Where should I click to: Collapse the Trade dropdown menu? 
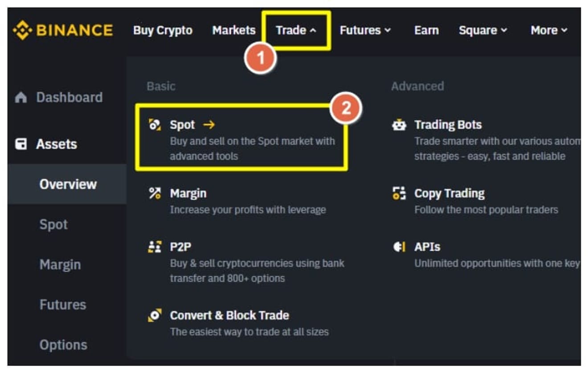[296, 30]
